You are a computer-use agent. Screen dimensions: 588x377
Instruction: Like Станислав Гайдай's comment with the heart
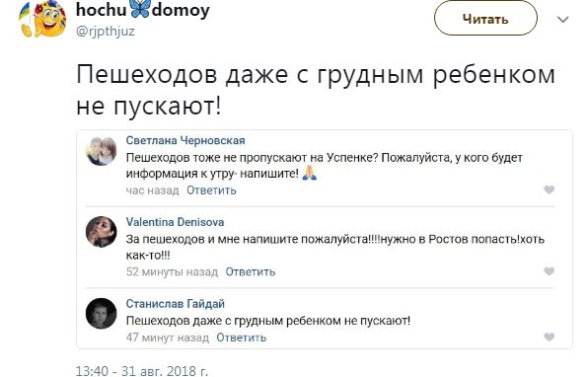click(x=549, y=337)
